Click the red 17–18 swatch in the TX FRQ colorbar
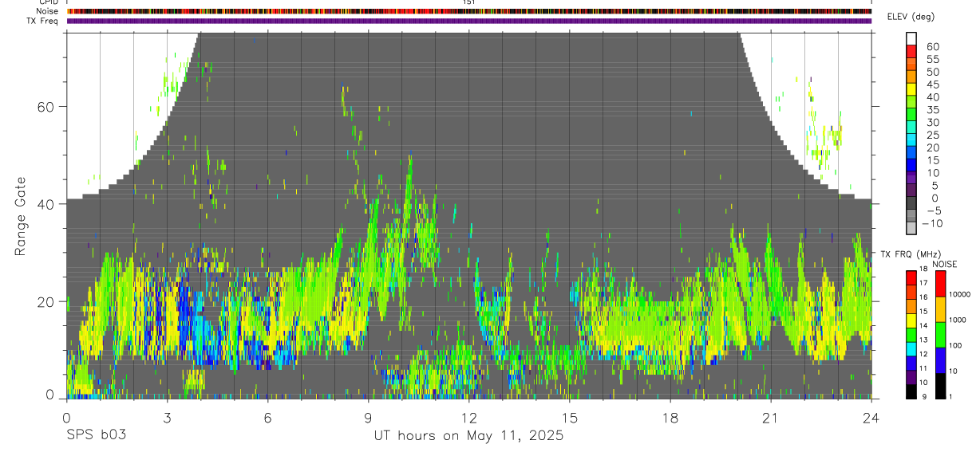 tap(911, 277)
